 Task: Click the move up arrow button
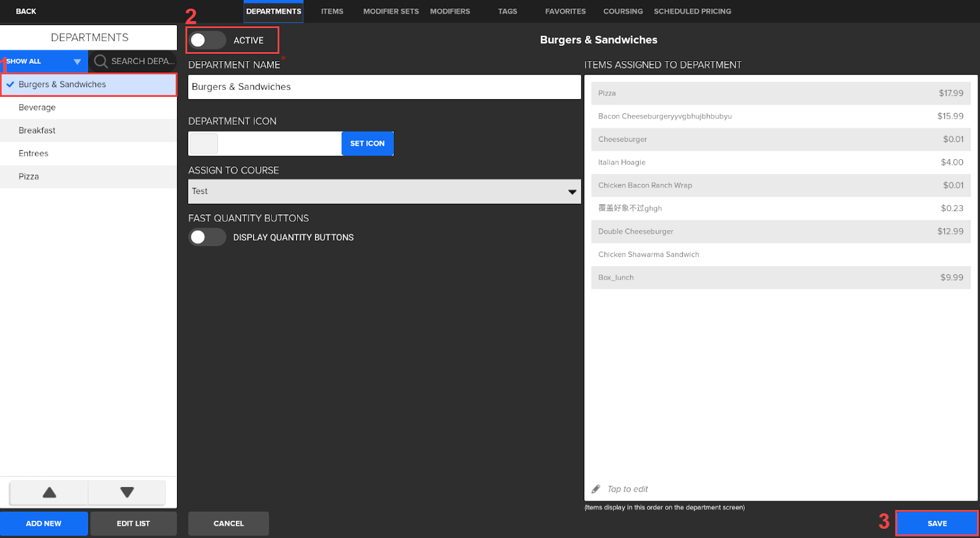[50, 492]
